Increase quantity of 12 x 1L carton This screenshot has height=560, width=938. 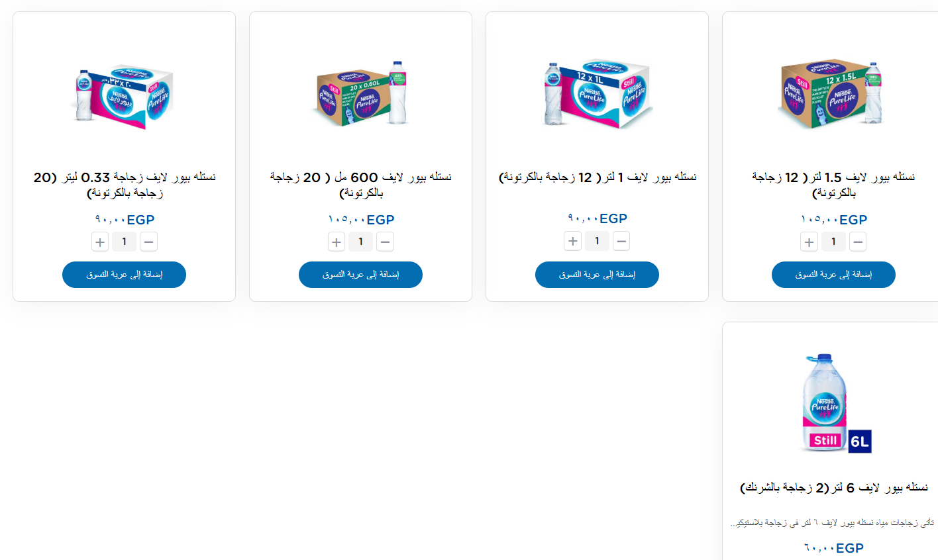tap(573, 241)
